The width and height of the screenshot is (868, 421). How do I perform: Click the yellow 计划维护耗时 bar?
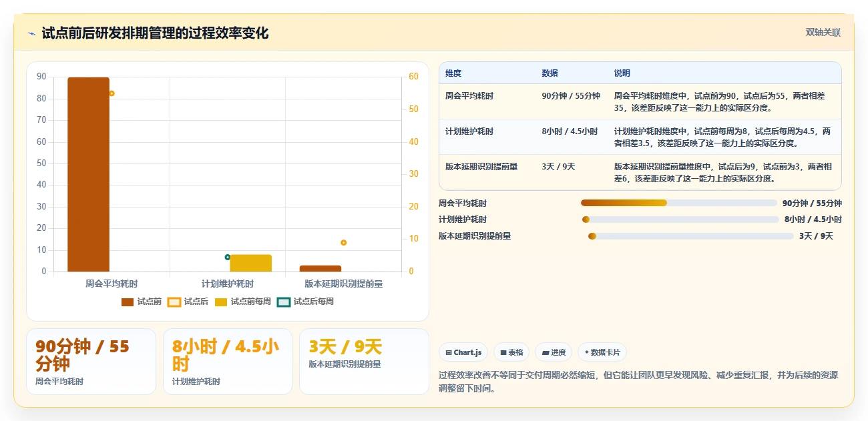pos(251,263)
